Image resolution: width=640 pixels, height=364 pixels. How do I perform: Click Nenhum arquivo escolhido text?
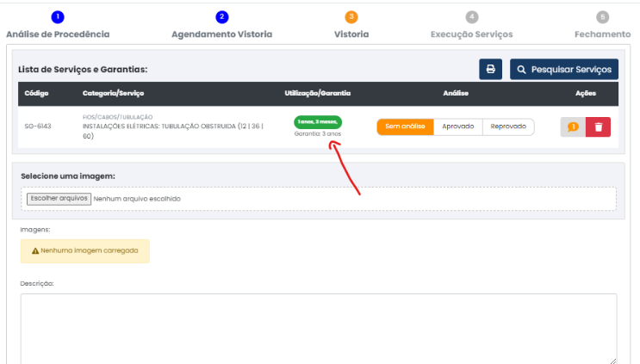137,199
